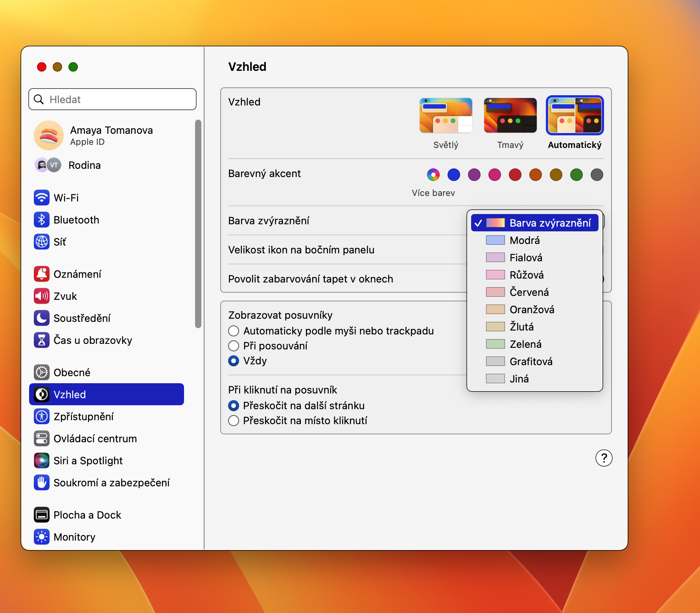Select the graphite accent color
The image size is (700, 613).
[x=597, y=175]
